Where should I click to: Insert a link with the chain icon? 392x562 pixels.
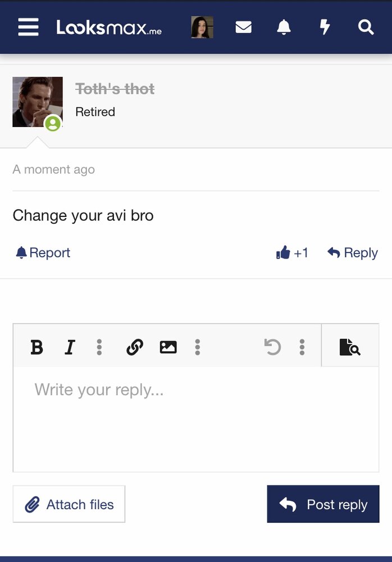[x=135, y=347]
